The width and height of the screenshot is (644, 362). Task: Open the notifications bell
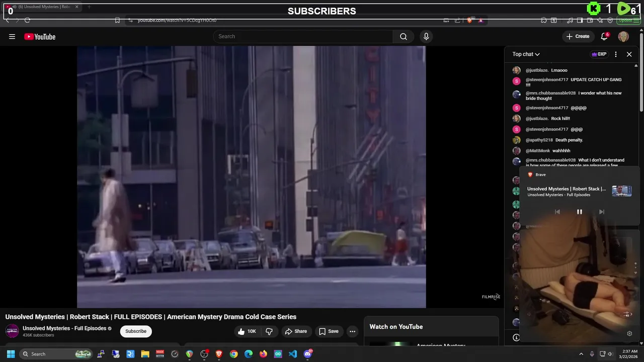tap(605, 36)
